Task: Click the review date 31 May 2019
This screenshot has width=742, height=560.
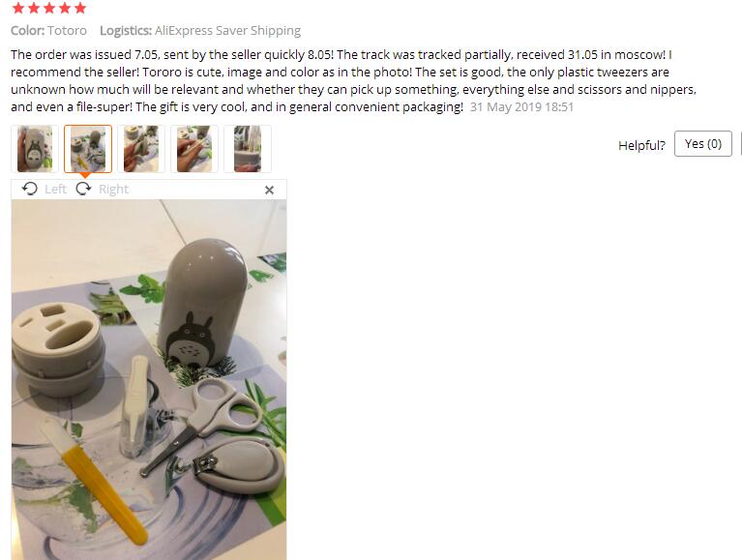Action: click(x=521, y=107)
